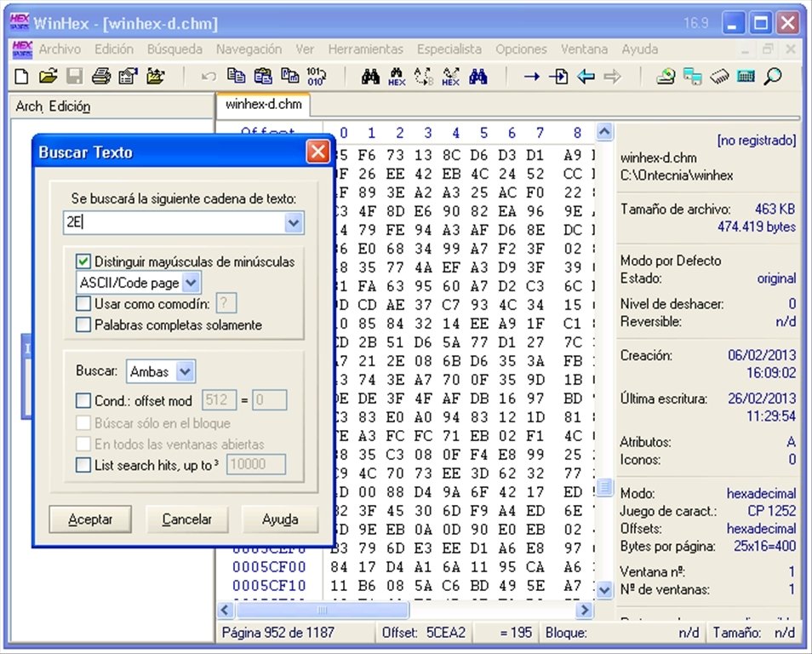Viewport: 812px width, 654px height.
Task: Click the horizontal scrollbar thumb
Action: (322, 610)
